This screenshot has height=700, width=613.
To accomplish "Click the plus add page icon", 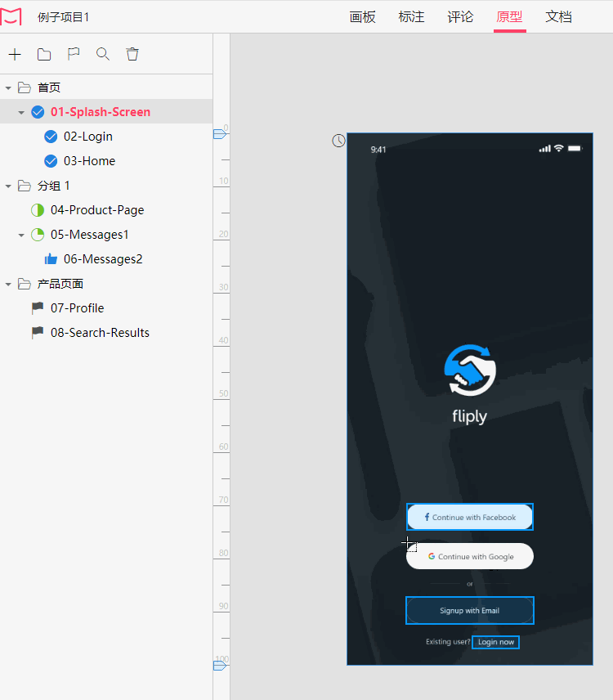I will tap(15, 55).
